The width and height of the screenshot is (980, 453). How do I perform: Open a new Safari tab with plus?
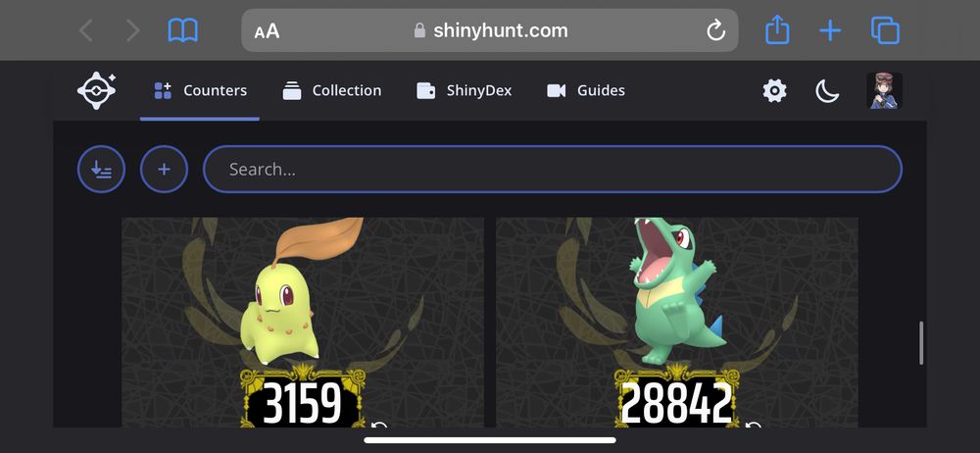830,30
